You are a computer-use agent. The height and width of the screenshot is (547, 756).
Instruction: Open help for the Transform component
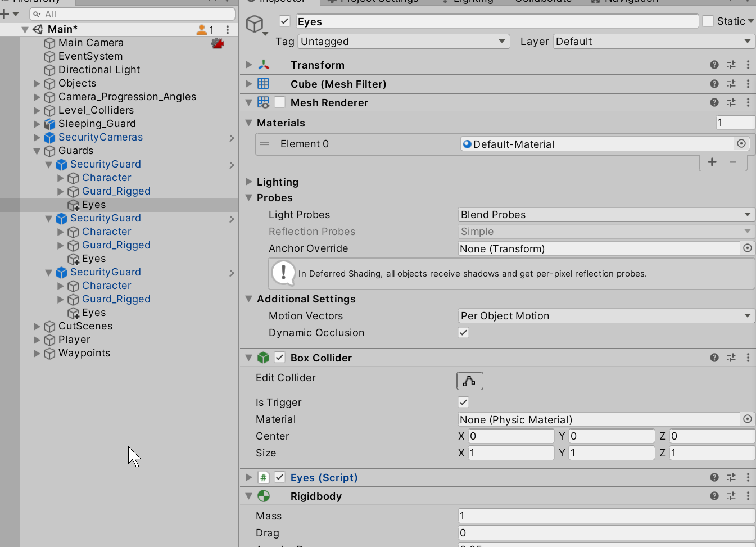pyautogui.click(x=714, y=65)
